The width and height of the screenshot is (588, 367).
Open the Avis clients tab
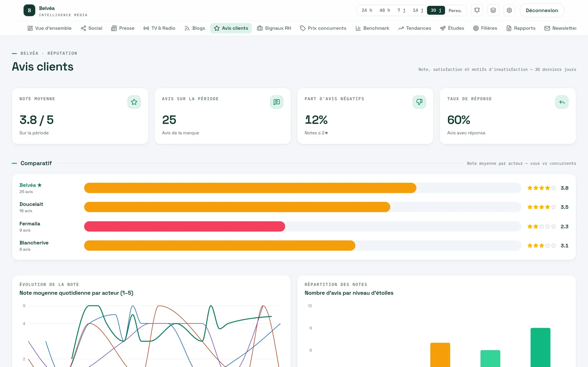(x=231, y=28)
